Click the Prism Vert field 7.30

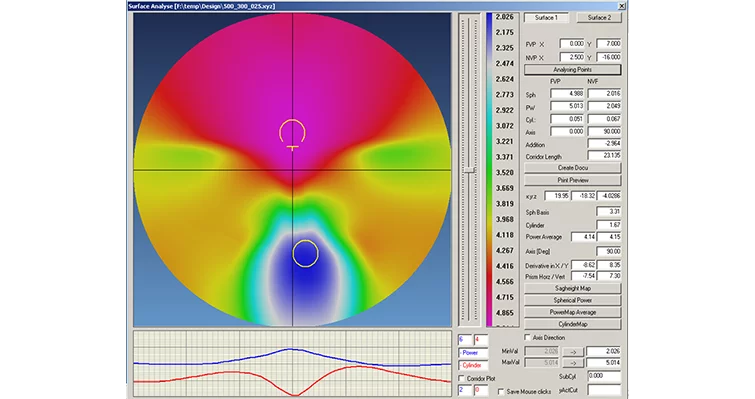(x=609, y=276)
